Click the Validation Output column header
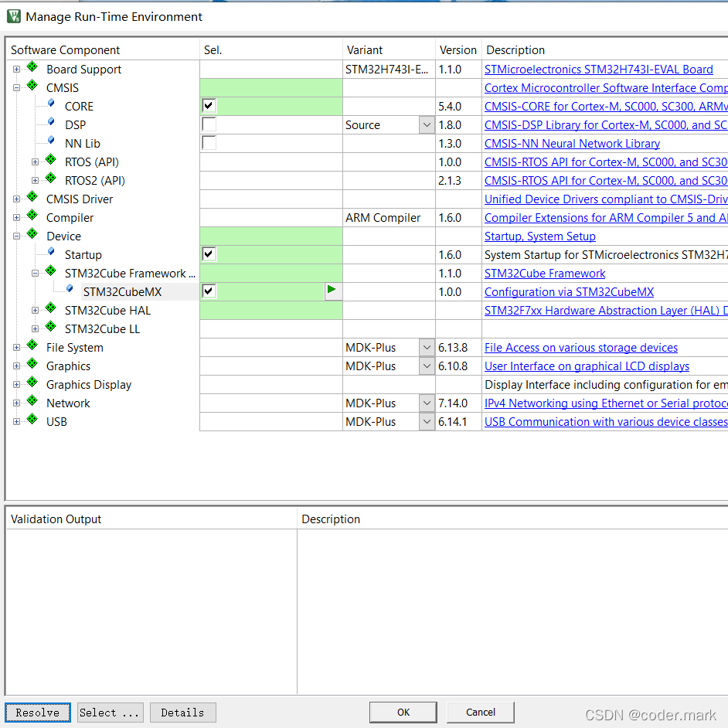728x728 pixels. [x=151, y=519]
